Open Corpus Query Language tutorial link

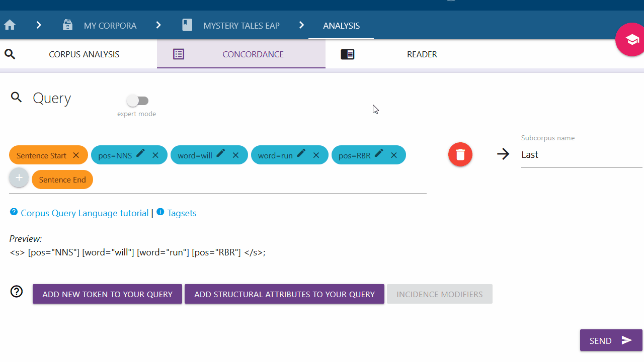[x=85, y=213]
